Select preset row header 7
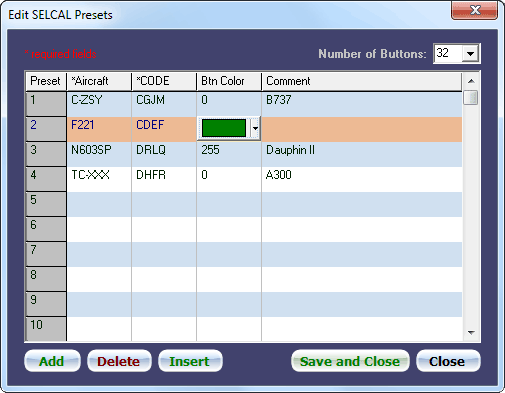505x393 pixels. (46, 254)
